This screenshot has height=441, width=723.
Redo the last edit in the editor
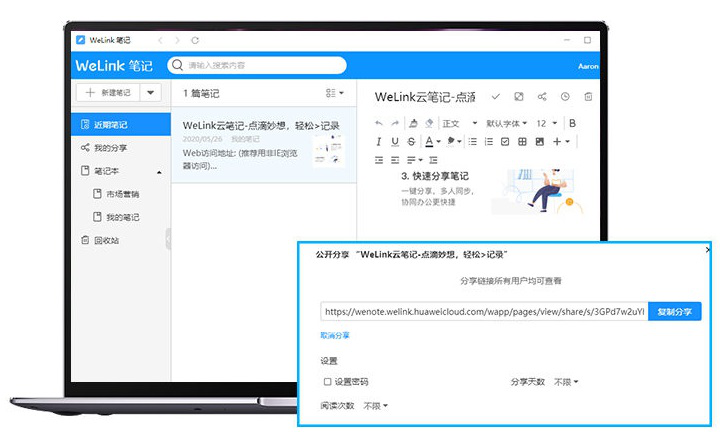[395, 123]
